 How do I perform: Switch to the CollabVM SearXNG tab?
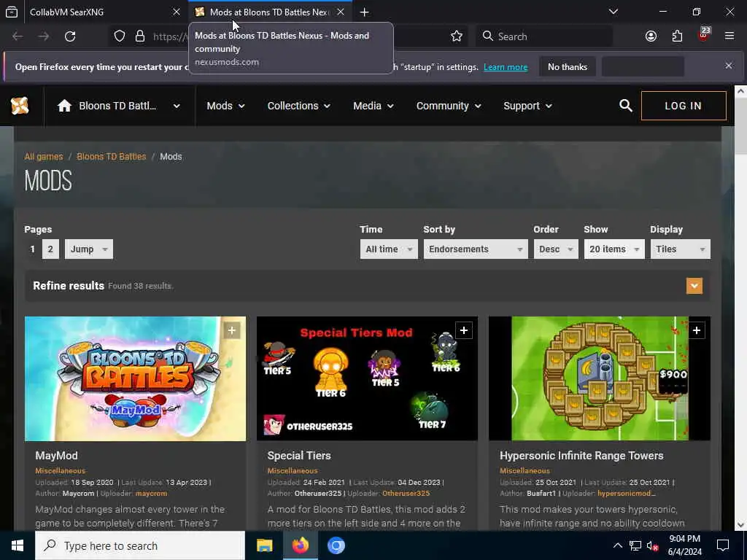(94, 12)
